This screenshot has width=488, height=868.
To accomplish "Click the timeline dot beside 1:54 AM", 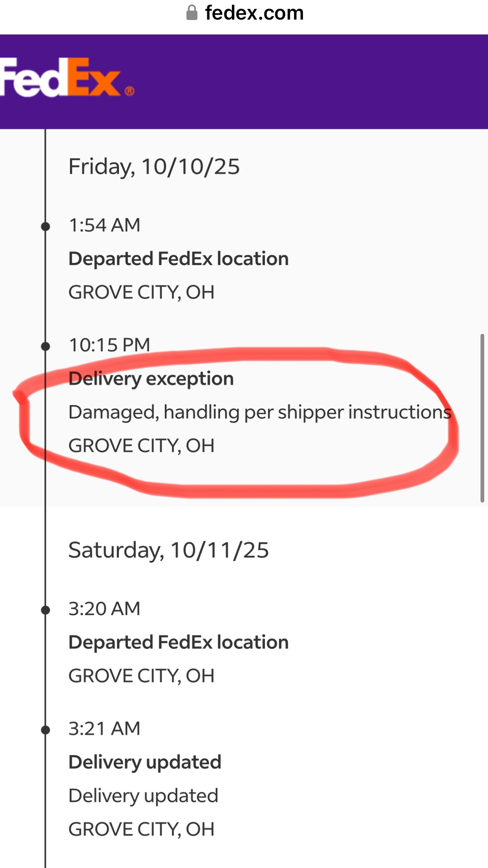I will coord(45,227).
